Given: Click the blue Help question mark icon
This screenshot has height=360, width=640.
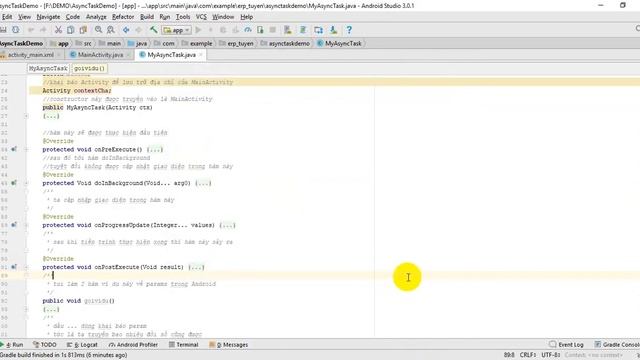Looking at the screenshot, I should 349,30.
